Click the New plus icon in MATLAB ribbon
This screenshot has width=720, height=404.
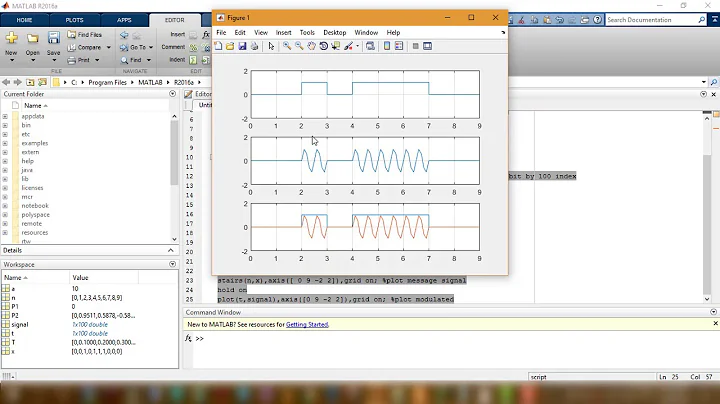[x=11, y=38]
